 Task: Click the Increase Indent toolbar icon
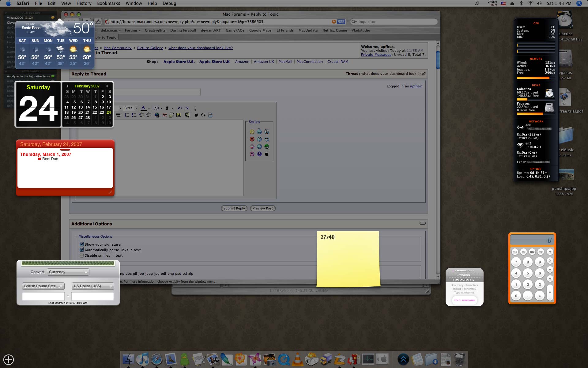pyautogui.click(x=149, y=115)
